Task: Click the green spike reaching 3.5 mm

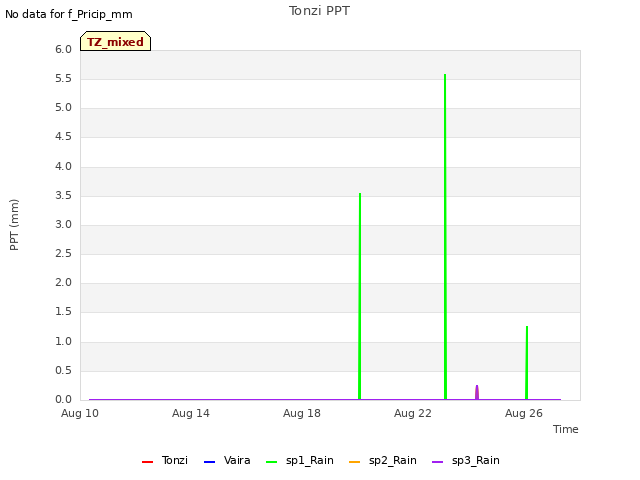Action: [x=360, y=296]
